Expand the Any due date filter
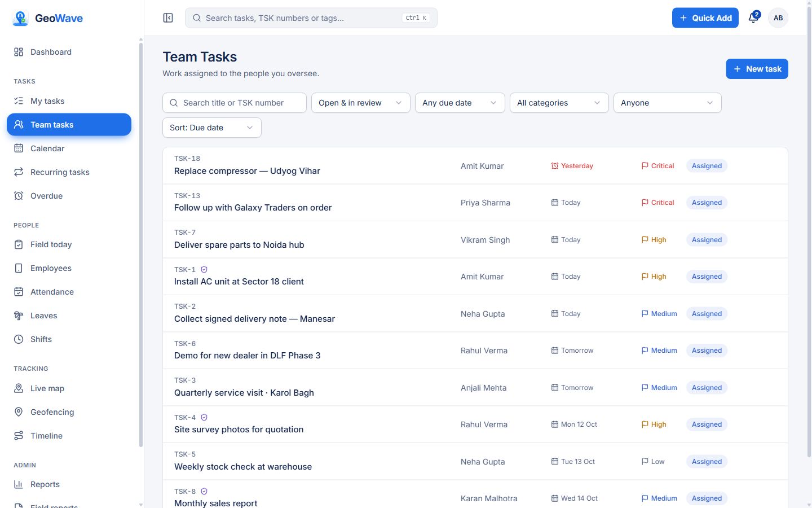 (x=460, y=103)
